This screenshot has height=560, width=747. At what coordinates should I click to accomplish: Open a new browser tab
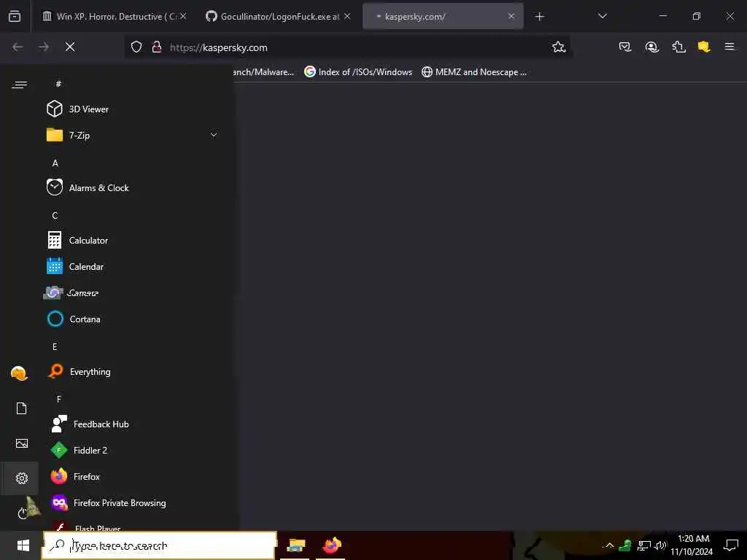click(x=539, y=17)
